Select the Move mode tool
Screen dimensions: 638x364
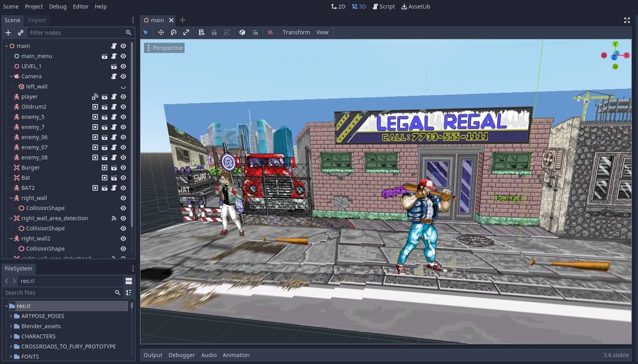point(161,32)
